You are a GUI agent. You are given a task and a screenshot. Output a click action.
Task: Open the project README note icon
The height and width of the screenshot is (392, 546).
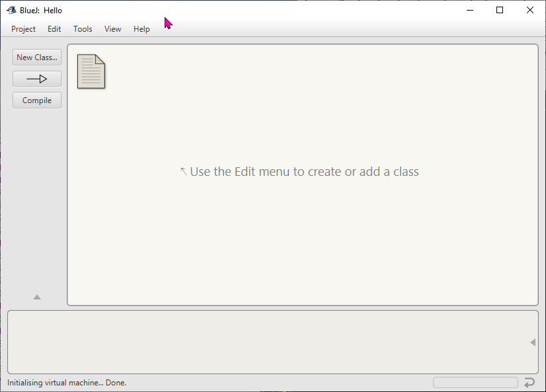91,71
